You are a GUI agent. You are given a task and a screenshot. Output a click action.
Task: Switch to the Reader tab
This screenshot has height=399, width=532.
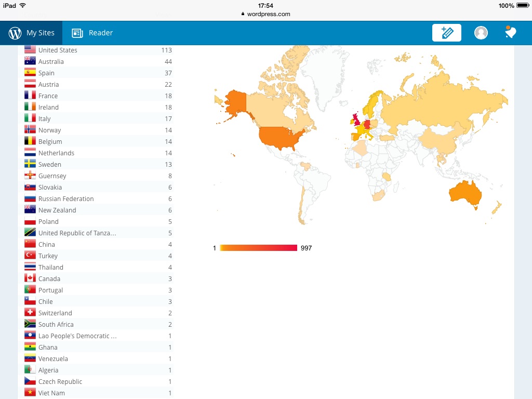coord(92,33)
